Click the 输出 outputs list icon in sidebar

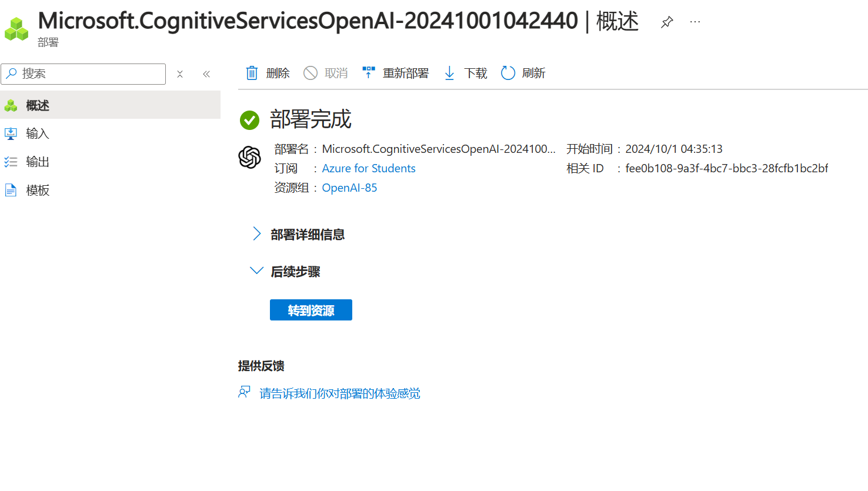[x=11, y=162]
